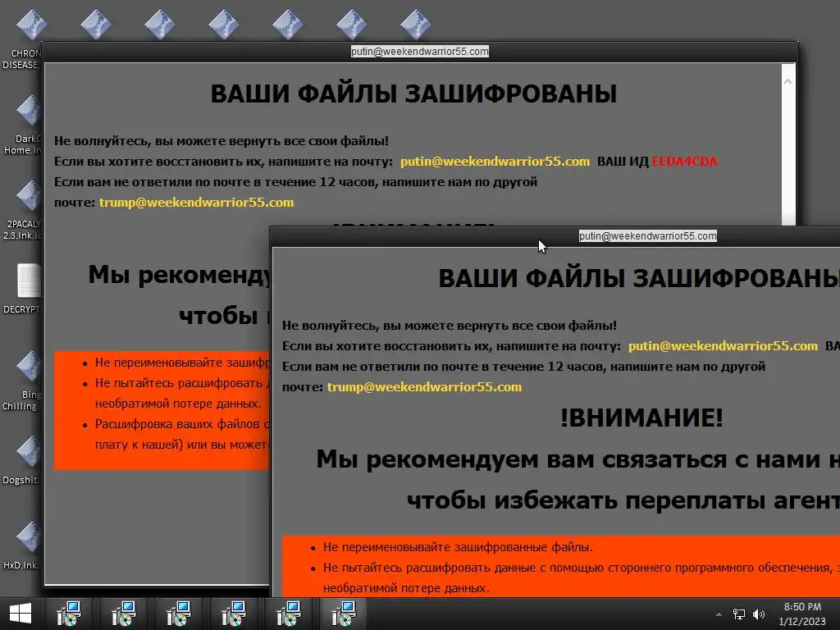Click the putin@weekendwarrior55.com link in back window
This screenshot has height=630, width=840.
coord(495,162)
